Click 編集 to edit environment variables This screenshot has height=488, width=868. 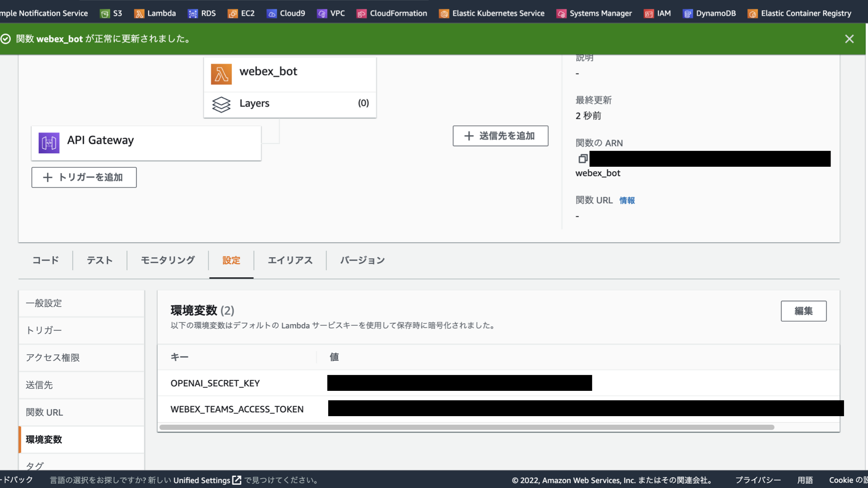(803, 311)
